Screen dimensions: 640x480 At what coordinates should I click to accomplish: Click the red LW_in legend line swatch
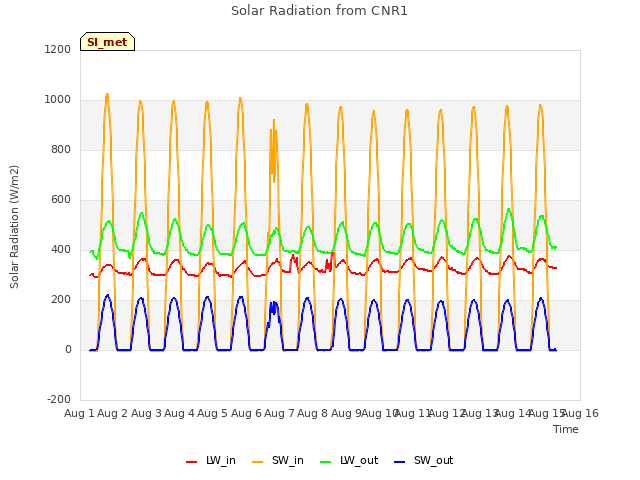191,462
